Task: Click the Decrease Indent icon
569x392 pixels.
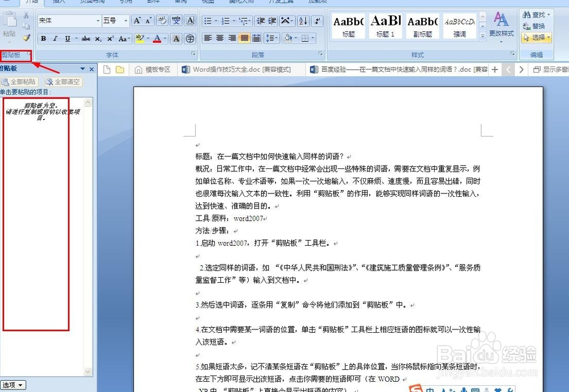Action: point(260,21)
